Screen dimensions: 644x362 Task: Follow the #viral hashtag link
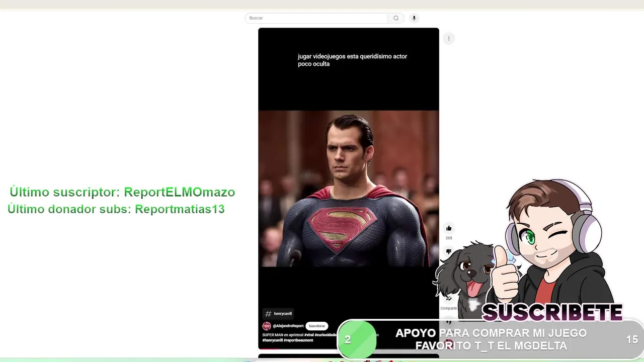[309, 335]
